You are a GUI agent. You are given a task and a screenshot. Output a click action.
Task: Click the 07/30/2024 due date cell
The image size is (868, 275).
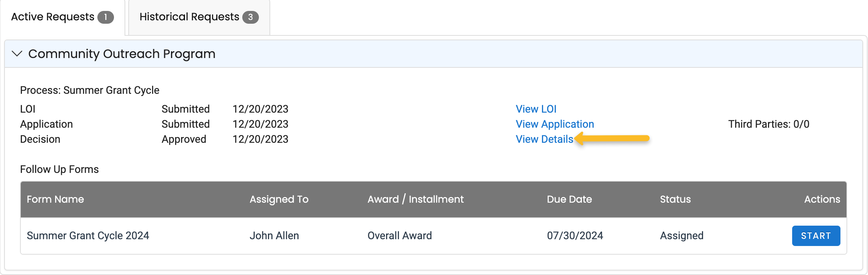tap(575, 236)
